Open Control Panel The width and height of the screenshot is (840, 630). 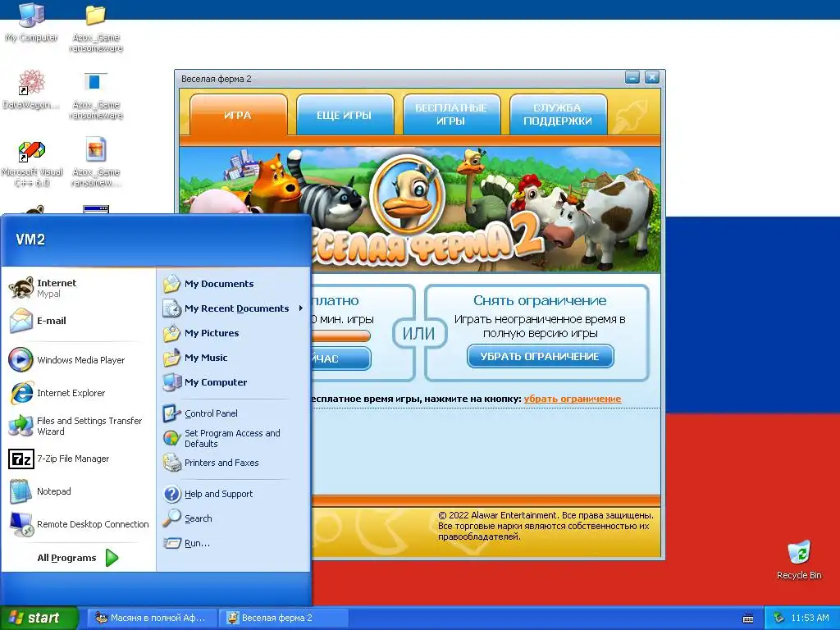[x=234, y=413]
